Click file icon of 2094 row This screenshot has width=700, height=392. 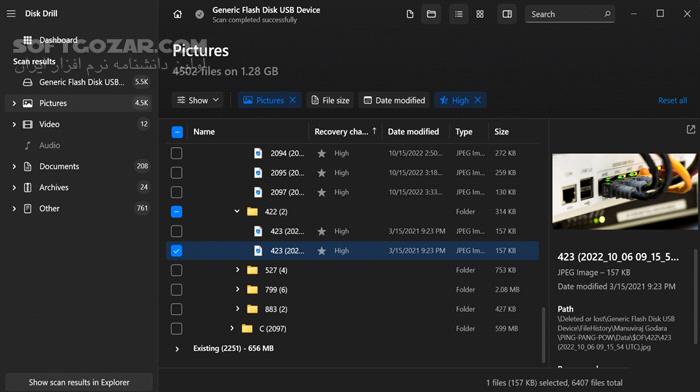click(x=258, y=153)
